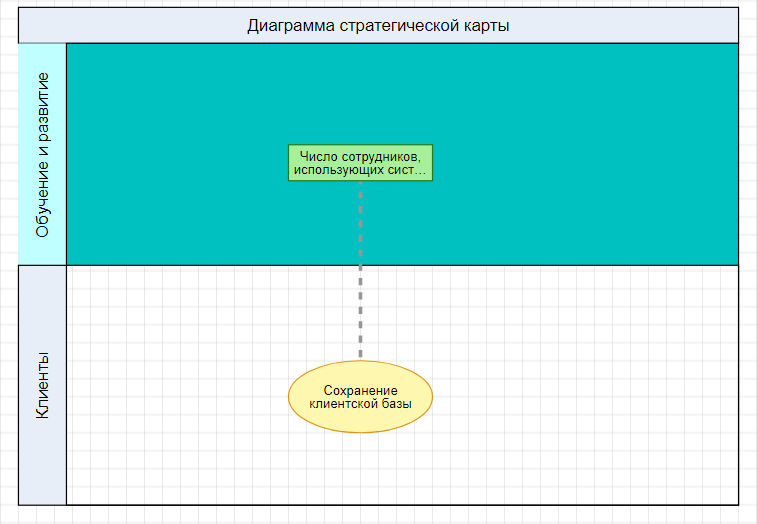Click empty white area right of the ellipse
757x524 pixels.
[x=580, y=400]
